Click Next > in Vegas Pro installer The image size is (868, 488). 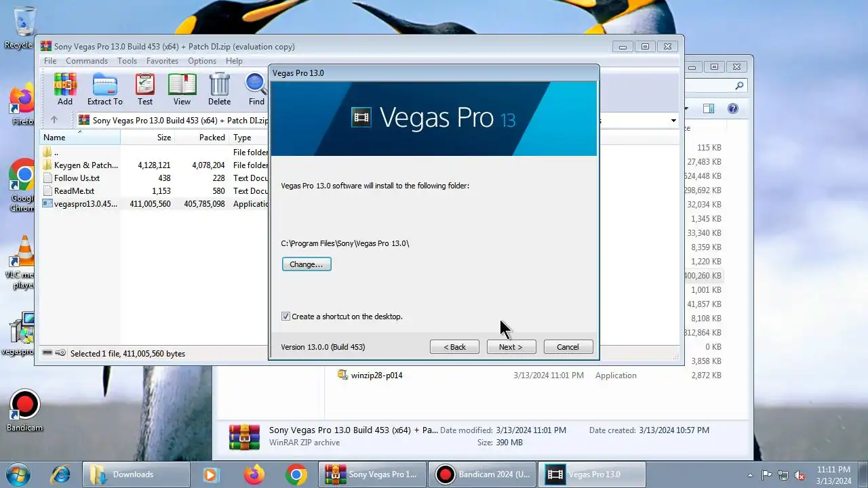[511, 347]
